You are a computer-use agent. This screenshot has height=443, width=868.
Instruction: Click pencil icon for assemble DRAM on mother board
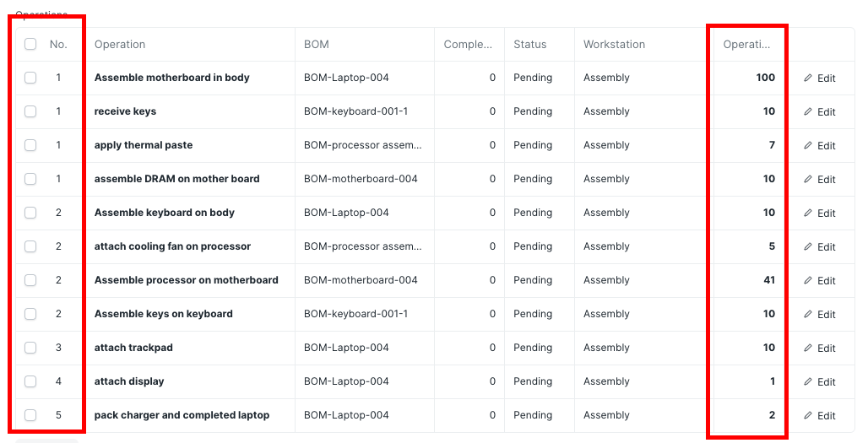tap(808, 179)
